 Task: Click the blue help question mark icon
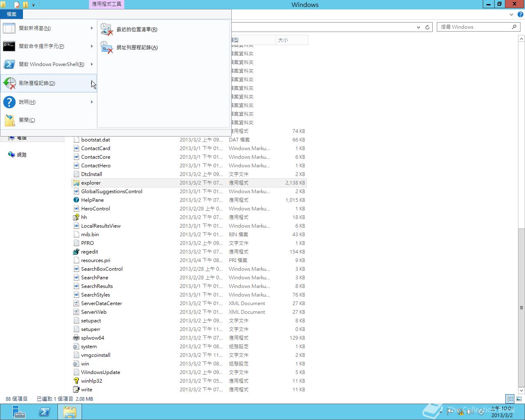click(x=9, y=102)
